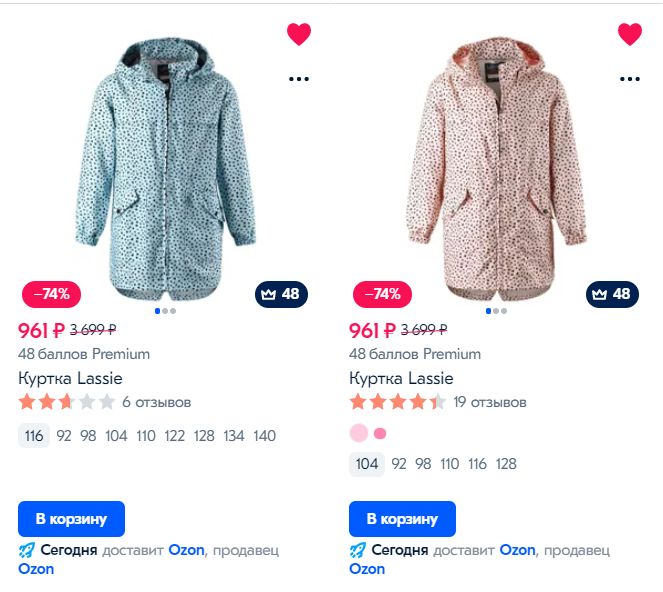Click Premium crown badge on blue jacket
Screen dimensions: 663x592
coord(281,294)
